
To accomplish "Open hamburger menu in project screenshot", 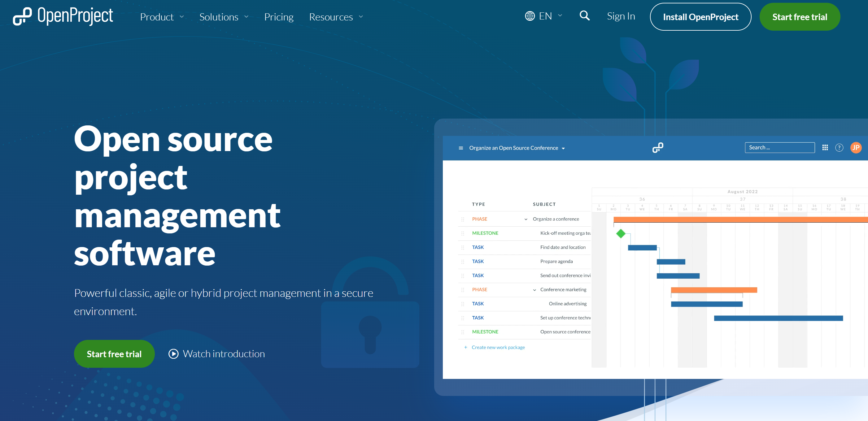I will click(460, 148).
